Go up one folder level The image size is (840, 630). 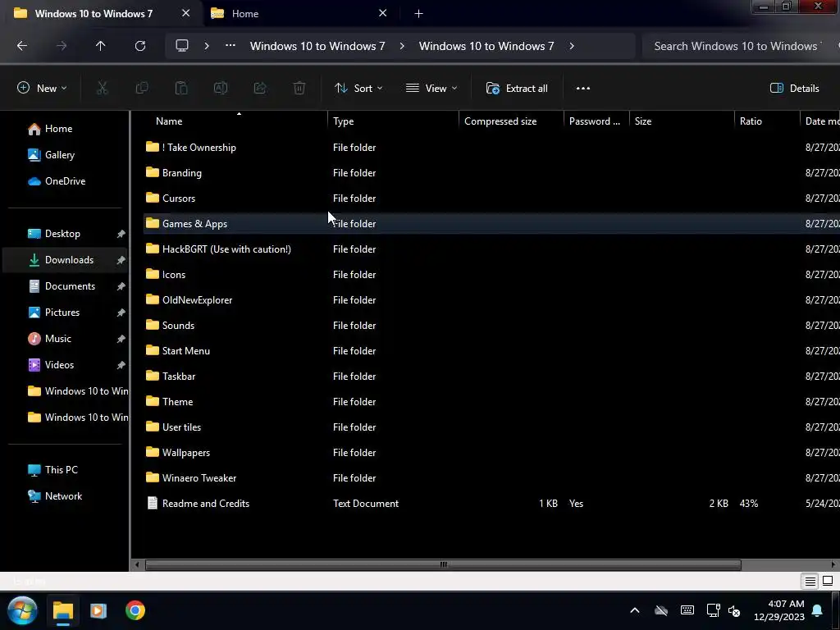coord(100,46)
